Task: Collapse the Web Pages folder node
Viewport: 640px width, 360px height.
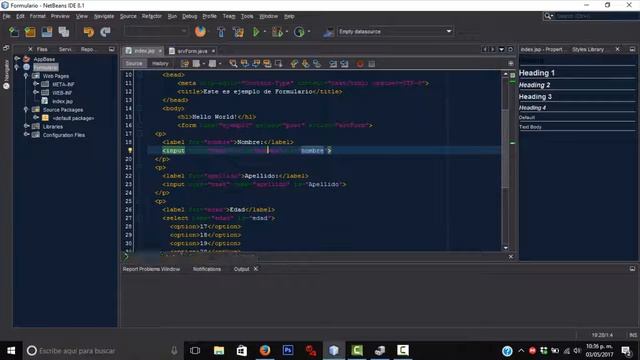Action: [26, 76]
